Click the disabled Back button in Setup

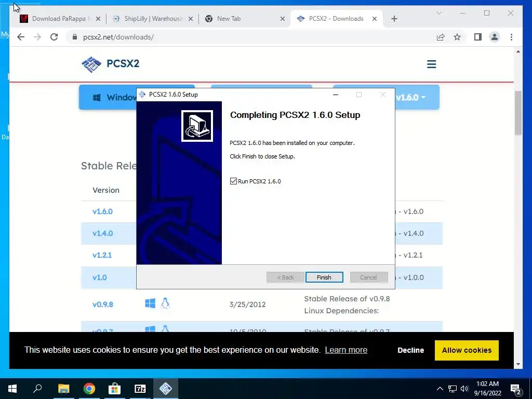pyautogui.click(x=285, y=277)
